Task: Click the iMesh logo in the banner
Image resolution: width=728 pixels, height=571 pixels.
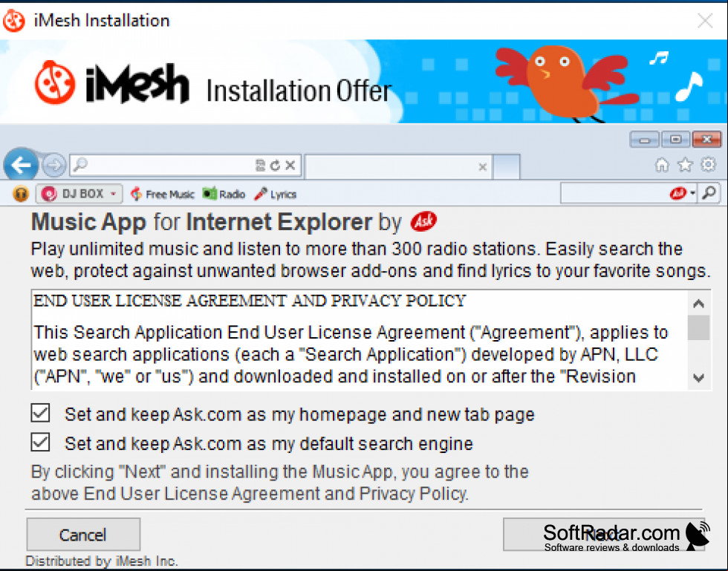Action: pyautogui.click(x=112, y=82)
